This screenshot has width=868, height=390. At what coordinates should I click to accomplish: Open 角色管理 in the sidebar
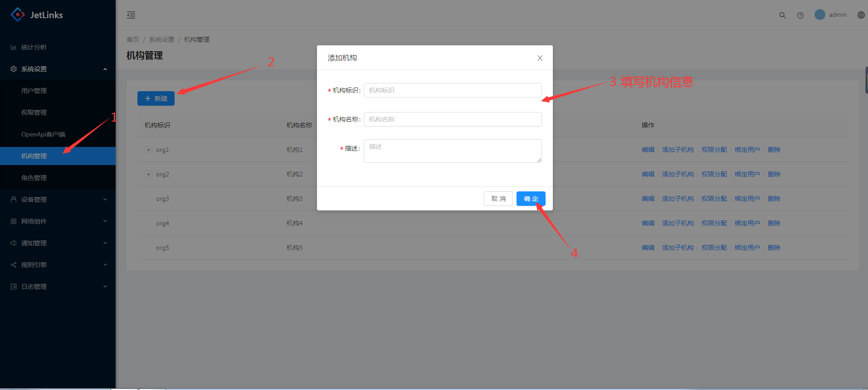point(34,178)
